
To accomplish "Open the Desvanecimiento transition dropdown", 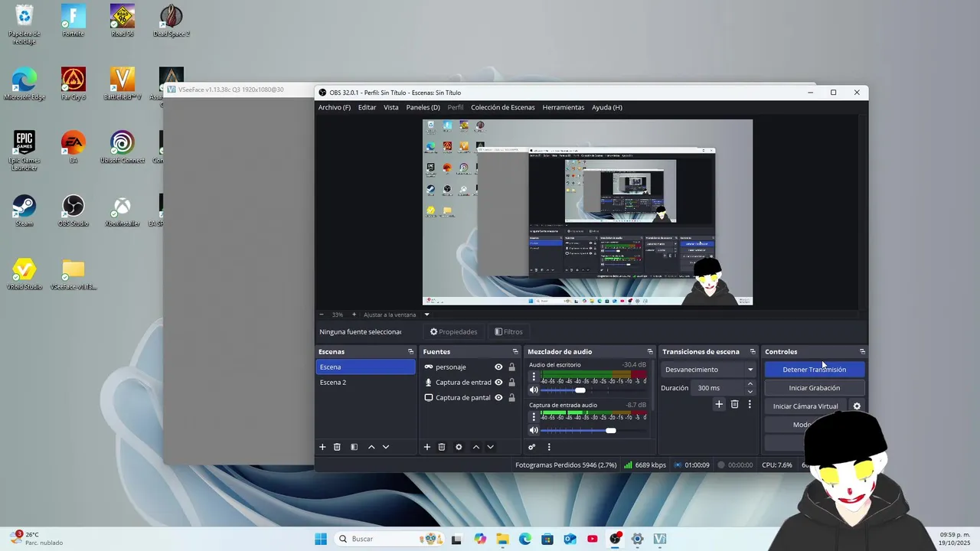I will click(x=708, y=370).
